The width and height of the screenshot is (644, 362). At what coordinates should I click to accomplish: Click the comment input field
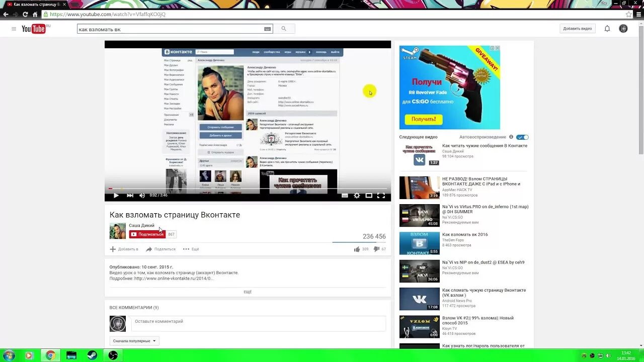pos(259,323)
